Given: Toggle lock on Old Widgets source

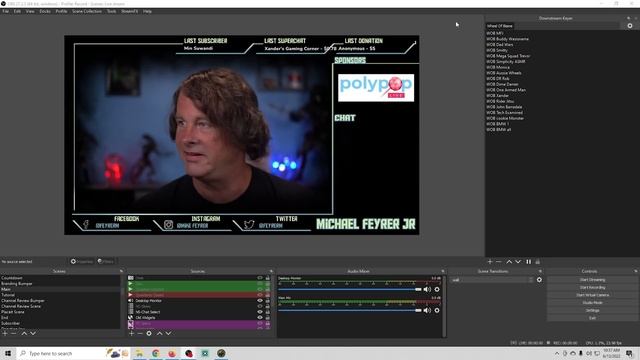Looking at the screenshot, I should click(x=268, y=318).
